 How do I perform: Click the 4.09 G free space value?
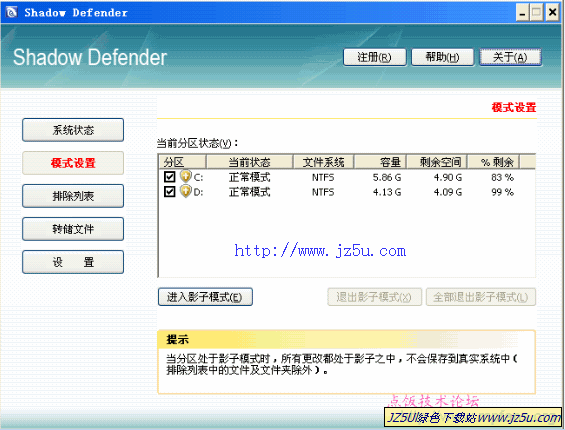click(448, 192)
